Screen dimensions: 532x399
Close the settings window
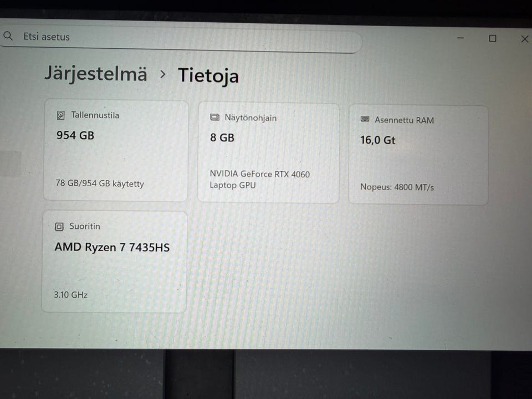524,39
